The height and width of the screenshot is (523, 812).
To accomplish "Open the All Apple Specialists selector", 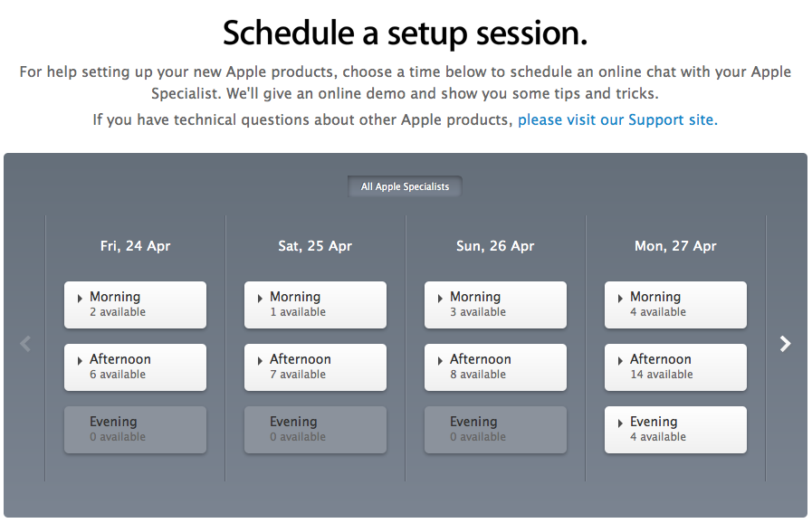I will click(405, 187).
